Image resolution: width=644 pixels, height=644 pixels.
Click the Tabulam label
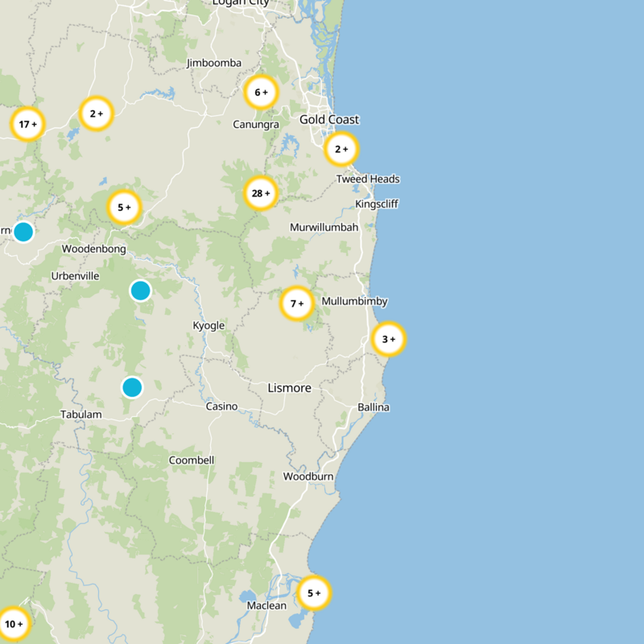81,415
